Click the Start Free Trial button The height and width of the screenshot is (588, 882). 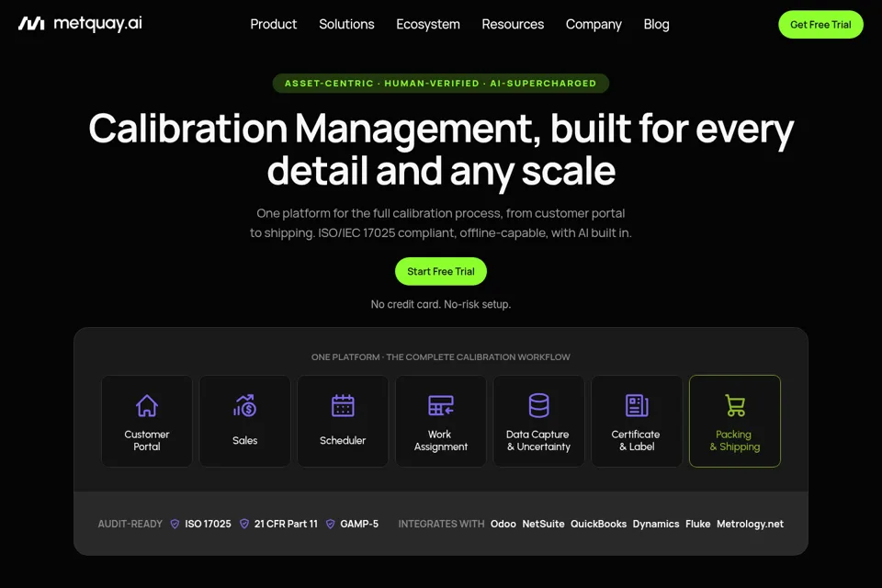(x=441, y=271)
